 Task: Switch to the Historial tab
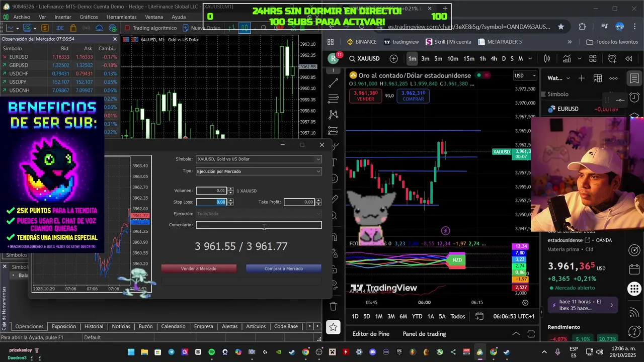point(94,326)
